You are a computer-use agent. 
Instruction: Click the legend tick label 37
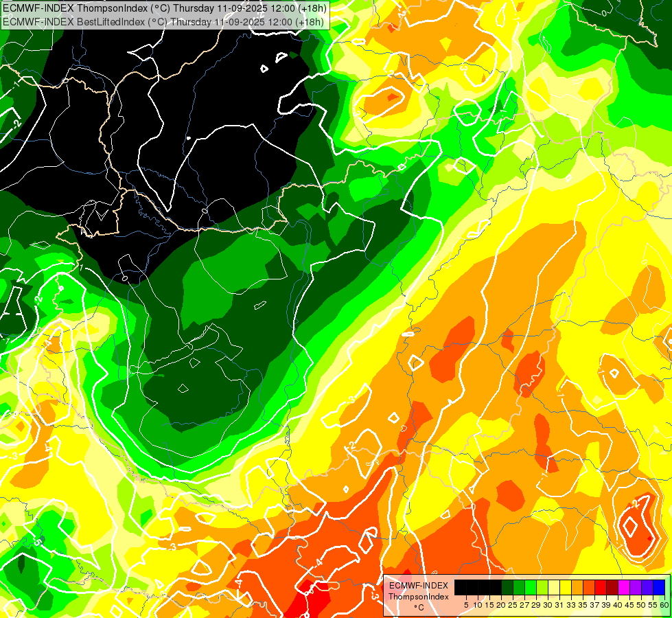point(594,605)
